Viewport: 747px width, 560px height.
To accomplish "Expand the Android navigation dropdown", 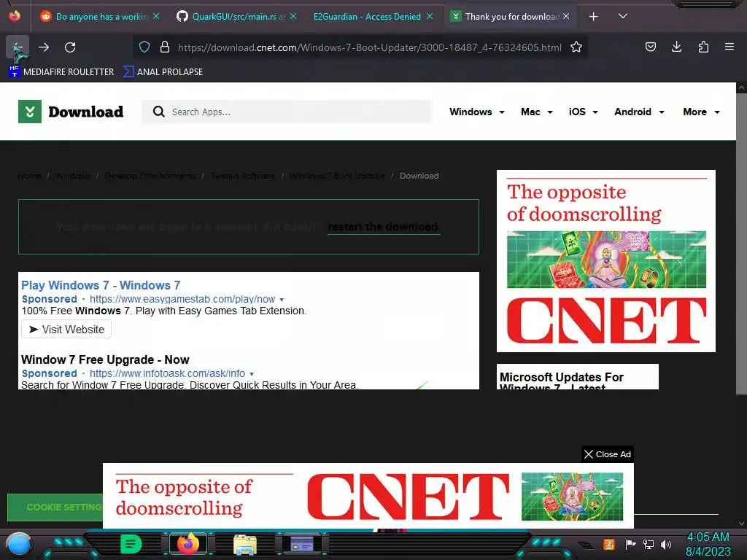I will point(639,112).
